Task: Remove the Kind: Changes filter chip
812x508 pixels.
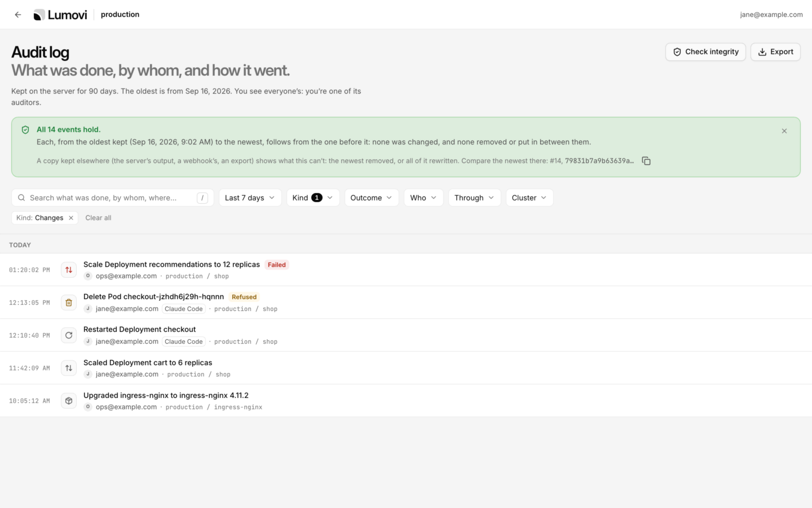Action: [71, 218]
